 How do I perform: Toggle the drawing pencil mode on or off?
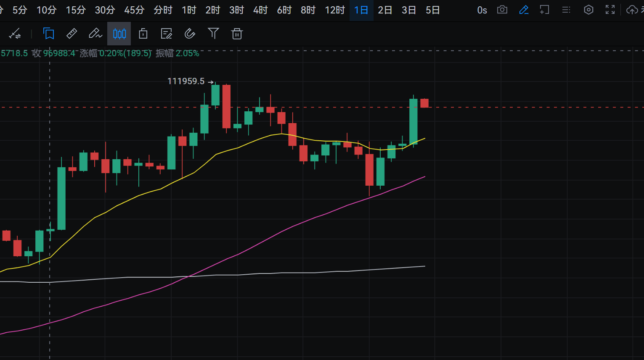(524, 10)
